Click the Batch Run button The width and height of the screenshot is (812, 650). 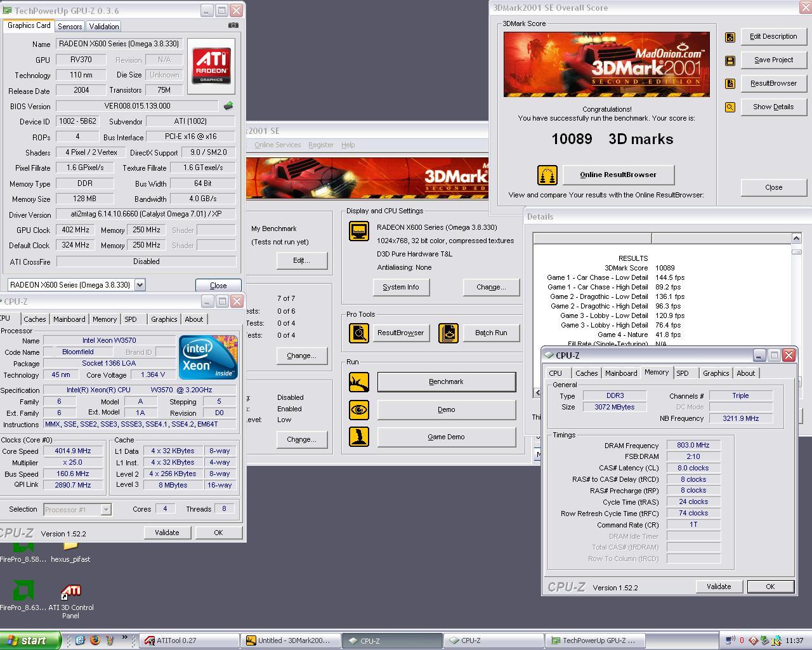tap(491, 333)
